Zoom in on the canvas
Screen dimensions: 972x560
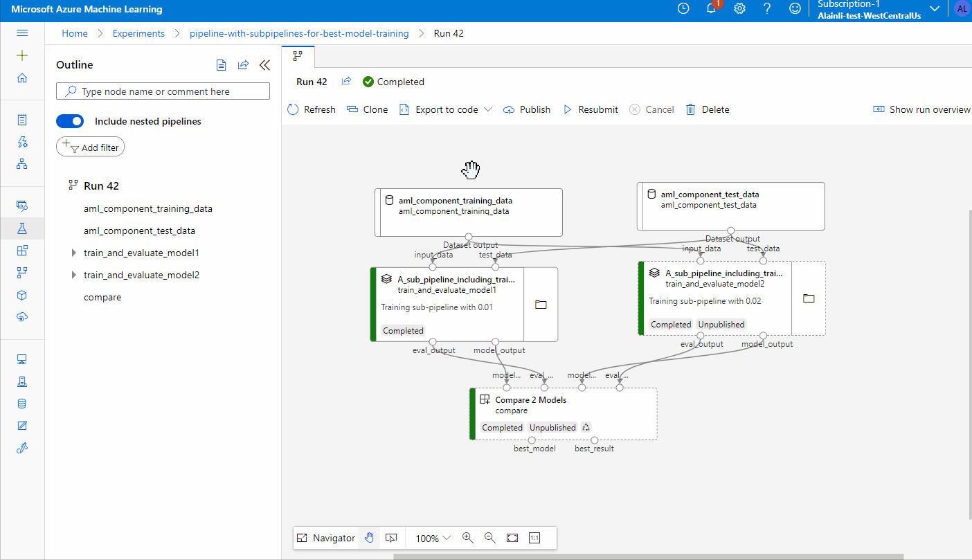(x=467, y=538)
